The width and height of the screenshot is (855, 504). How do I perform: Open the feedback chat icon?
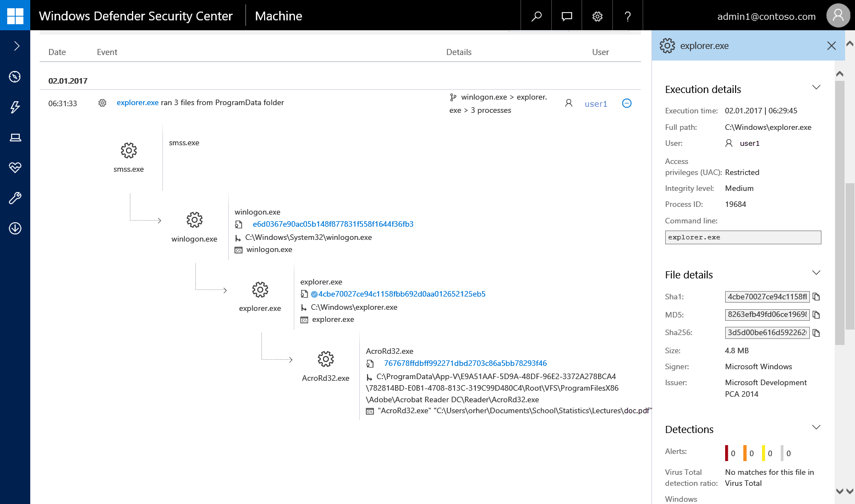pyautogui.click(x=567, y=16)
